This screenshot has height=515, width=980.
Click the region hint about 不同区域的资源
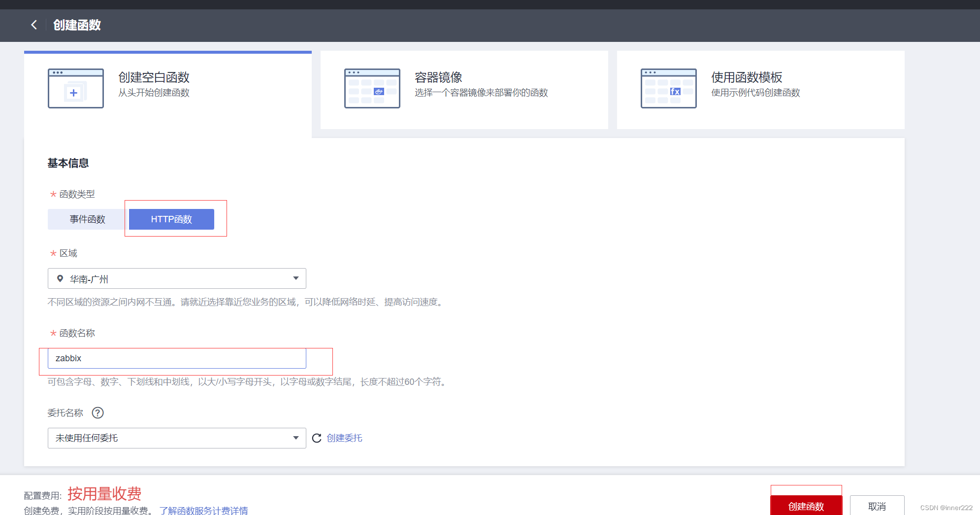[x=247, y=302]
